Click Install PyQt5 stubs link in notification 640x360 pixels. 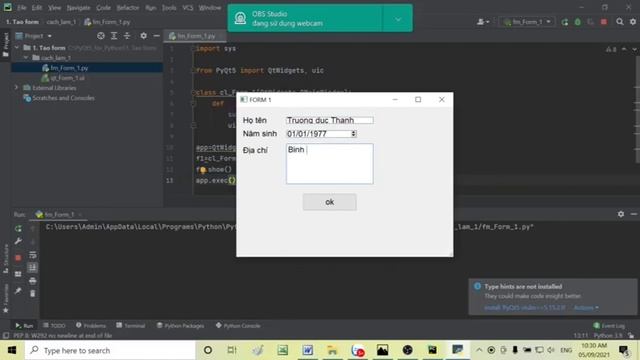pos(524,308)
